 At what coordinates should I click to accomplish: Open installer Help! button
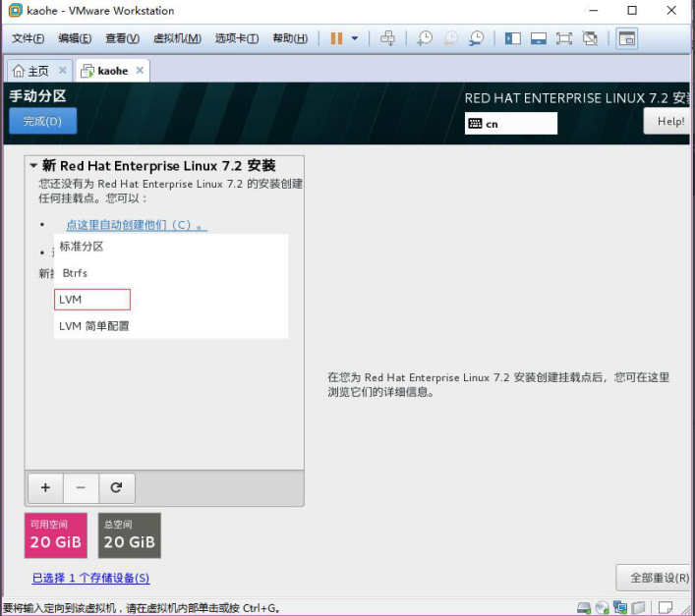tap(668, 122)
